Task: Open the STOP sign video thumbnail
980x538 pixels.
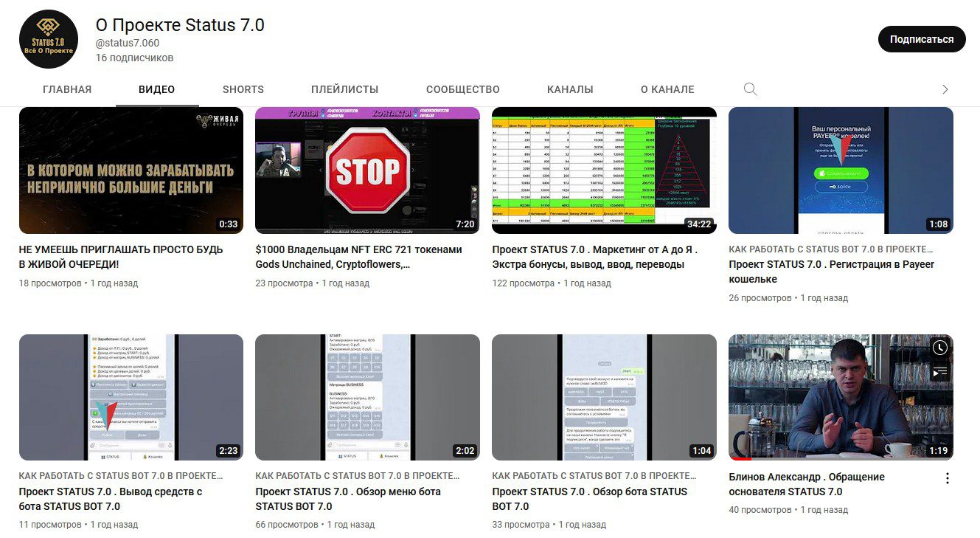Action: [x=367, y=170]
